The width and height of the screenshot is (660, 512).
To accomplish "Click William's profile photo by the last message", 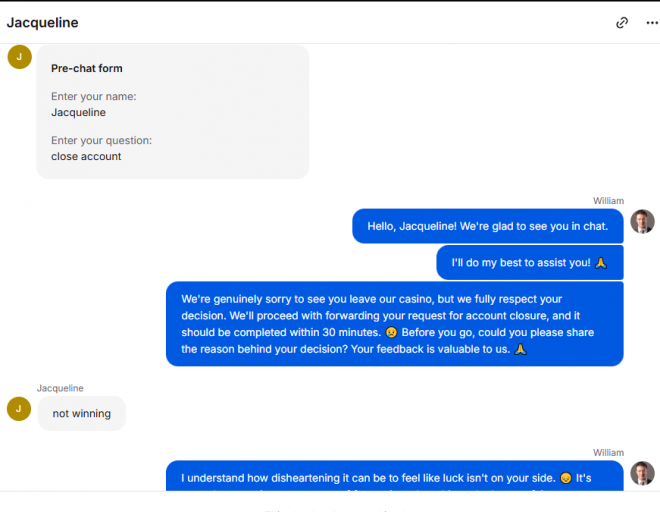I will (x=642, y=473).
